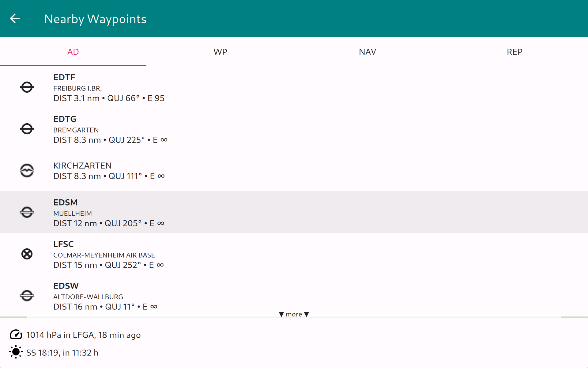Select EDTF waypoint title
Viewport: 588px width, 368px height.
(64, 77)
